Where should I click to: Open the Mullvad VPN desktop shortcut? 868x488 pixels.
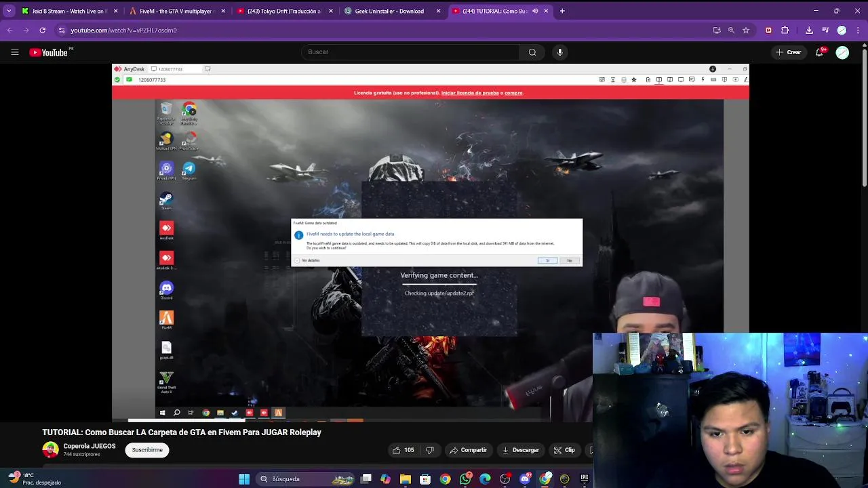pos(166,140)
